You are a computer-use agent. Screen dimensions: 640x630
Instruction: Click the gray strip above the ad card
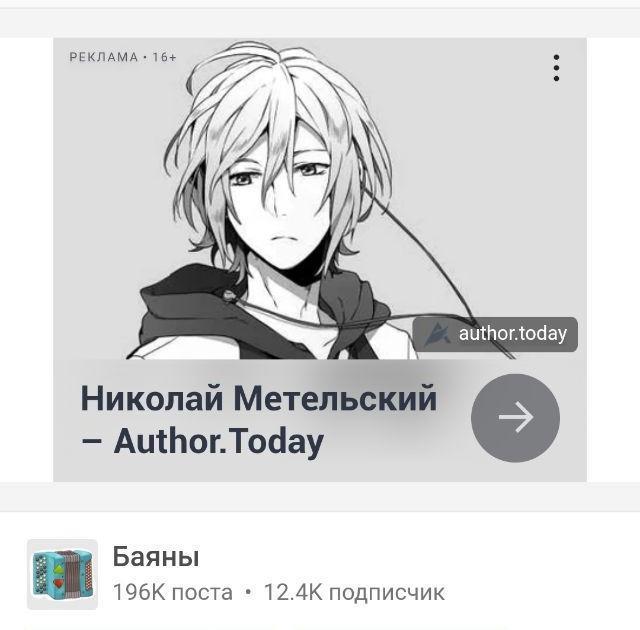pyautogui.click(x=320, y=23)
